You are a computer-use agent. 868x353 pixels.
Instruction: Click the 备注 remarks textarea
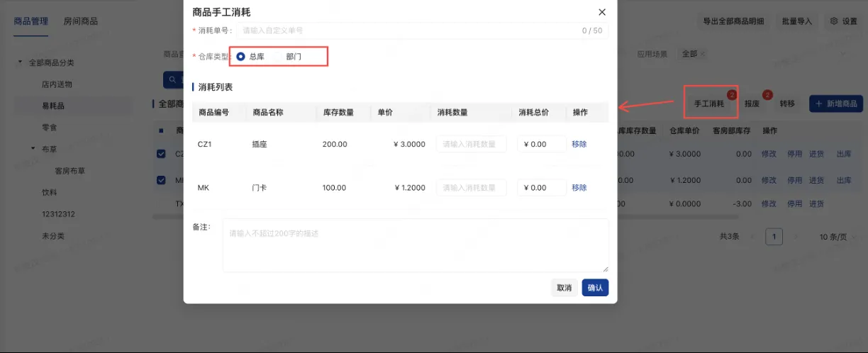pyautogui.click(x=416, y=245)
